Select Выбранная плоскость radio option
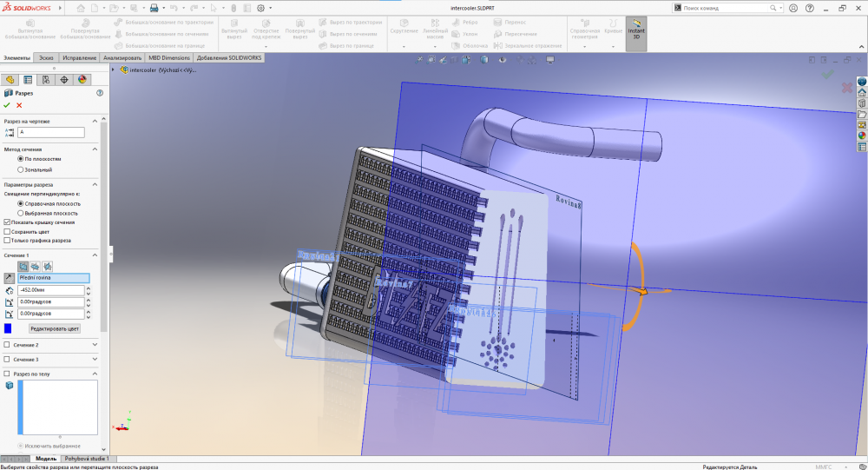The height and width of the screenshot is (470, 868). (21, 213)
